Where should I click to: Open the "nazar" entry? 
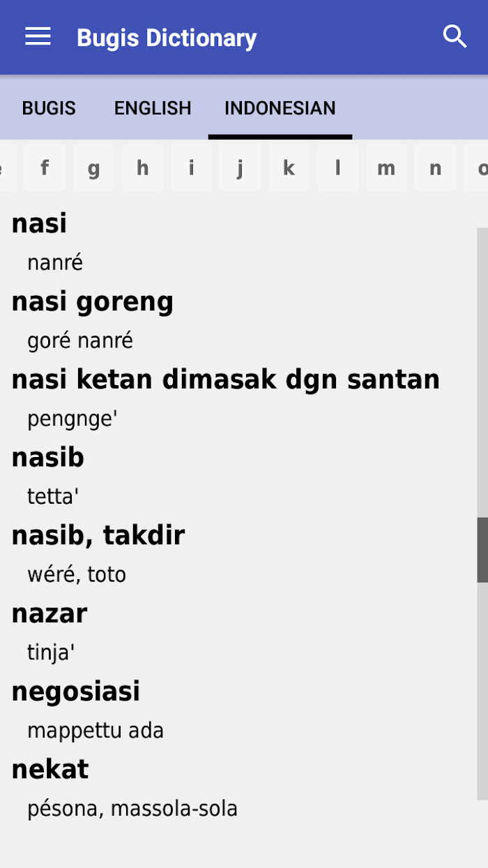point(49,615)
